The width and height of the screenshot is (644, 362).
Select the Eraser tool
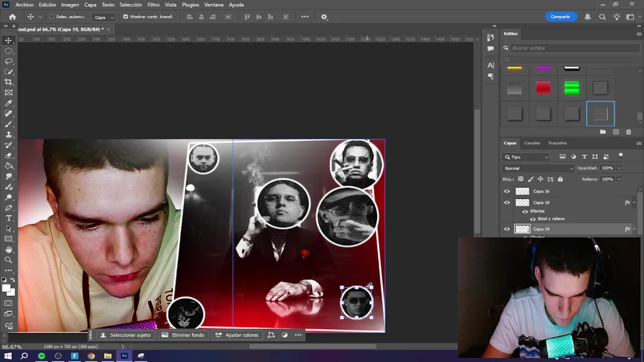[x=9, y=155]
